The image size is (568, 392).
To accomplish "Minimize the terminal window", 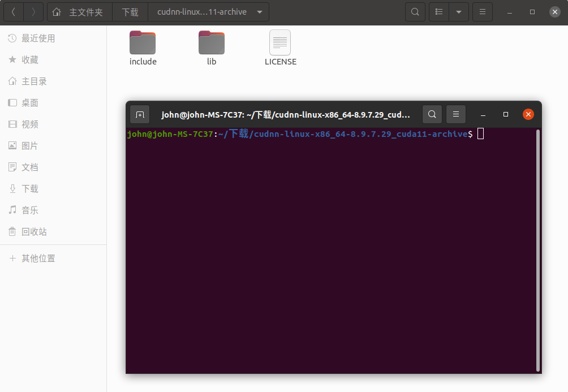I will coord(483,114).
